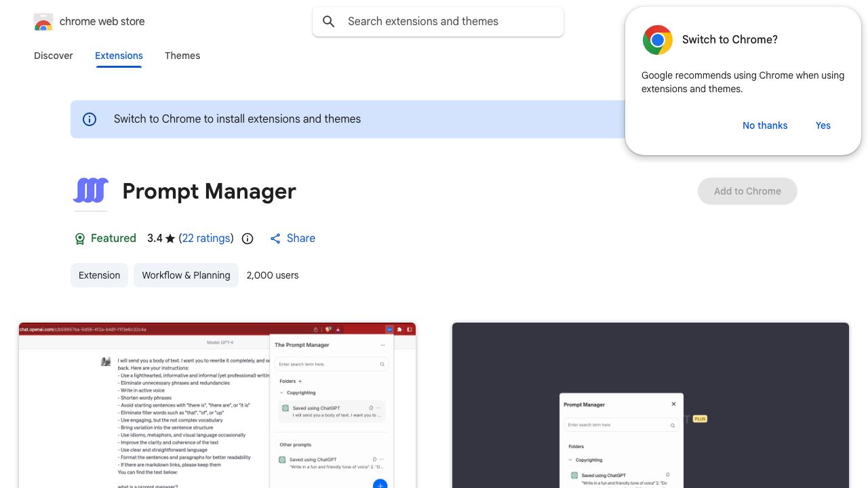Image resolution: width=868 pixels, height=488 pixels.
Task: Click the Prompt Manager heading
Action: coord(209,191)
